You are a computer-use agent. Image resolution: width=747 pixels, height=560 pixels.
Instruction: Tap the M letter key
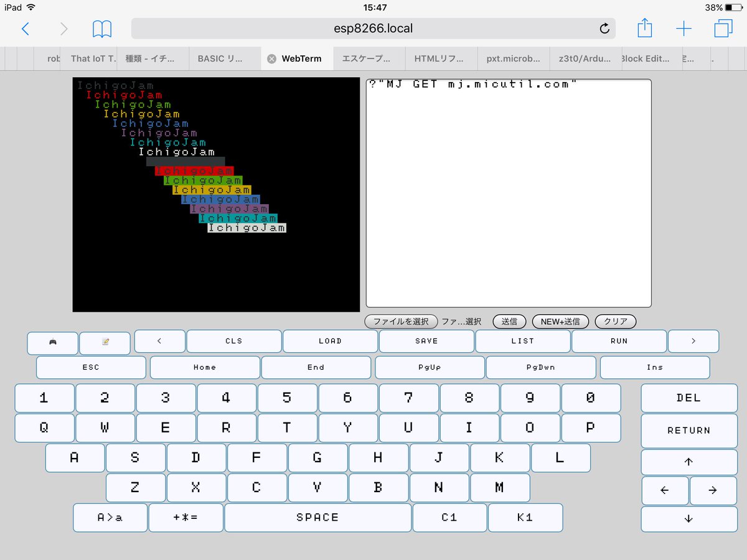tap(500, 488)
